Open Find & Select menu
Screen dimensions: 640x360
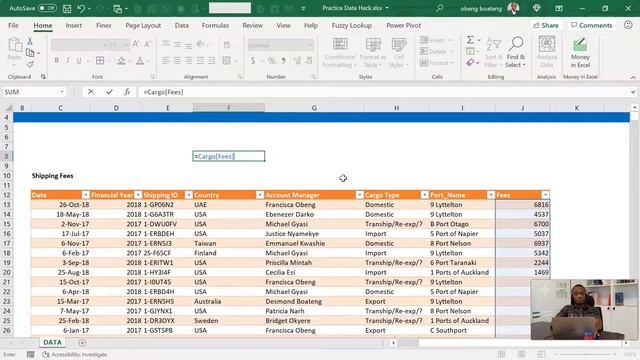tap(516, 52)
